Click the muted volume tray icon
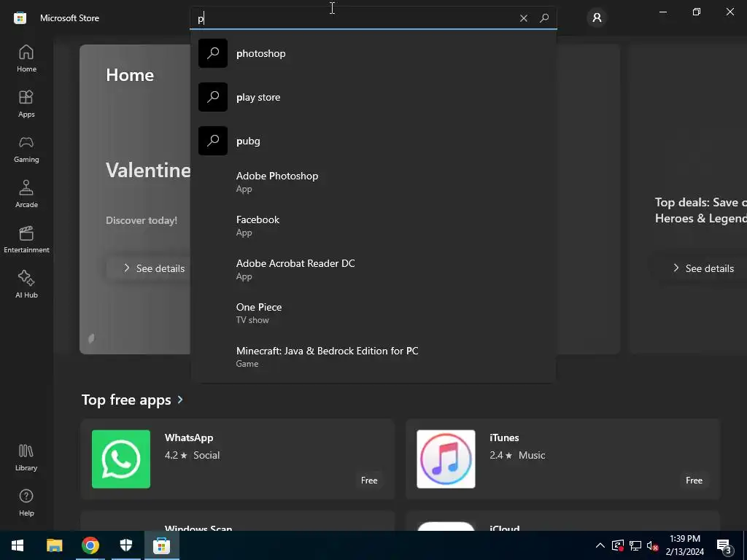The image size is (747, 560). (x=652, y=545)
